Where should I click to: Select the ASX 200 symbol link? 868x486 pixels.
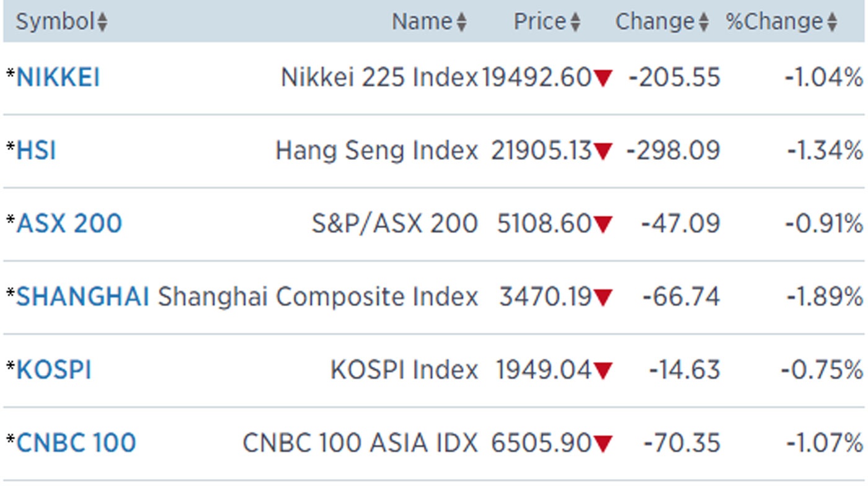click(69, 224)
